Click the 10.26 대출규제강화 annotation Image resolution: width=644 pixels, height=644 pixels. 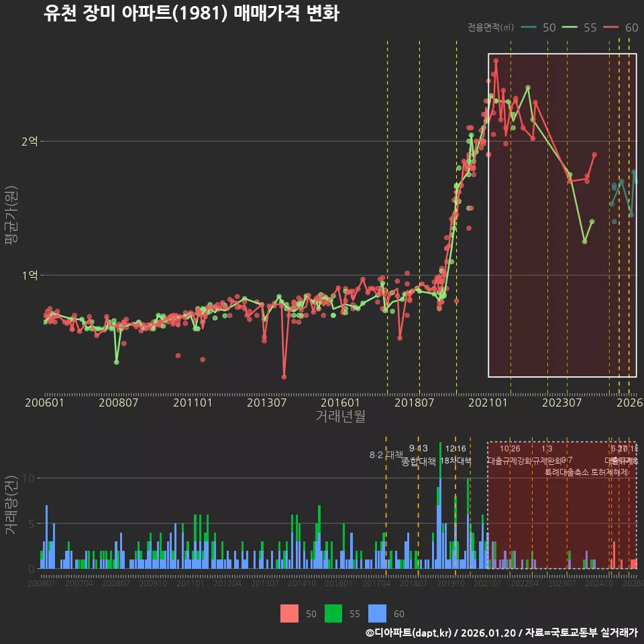click(510, 455)
